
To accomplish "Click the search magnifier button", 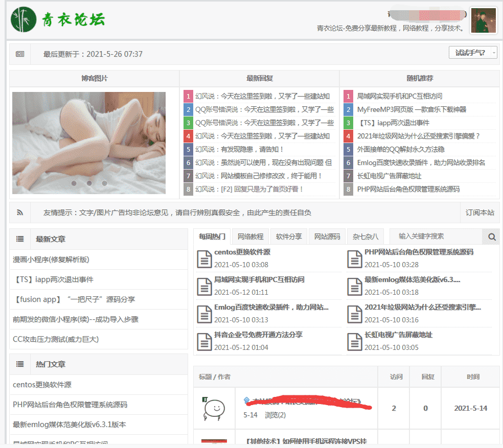I will click(x=491, y=237).
